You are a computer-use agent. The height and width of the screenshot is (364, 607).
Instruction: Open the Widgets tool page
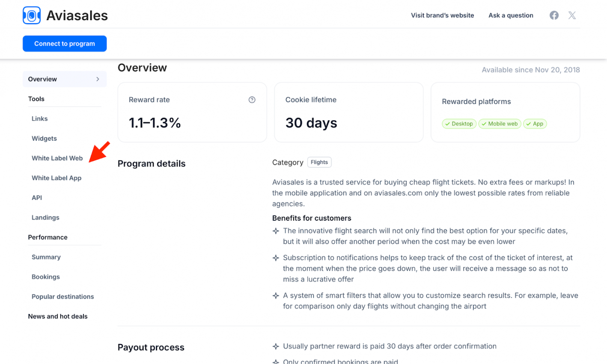click(44, 139)
